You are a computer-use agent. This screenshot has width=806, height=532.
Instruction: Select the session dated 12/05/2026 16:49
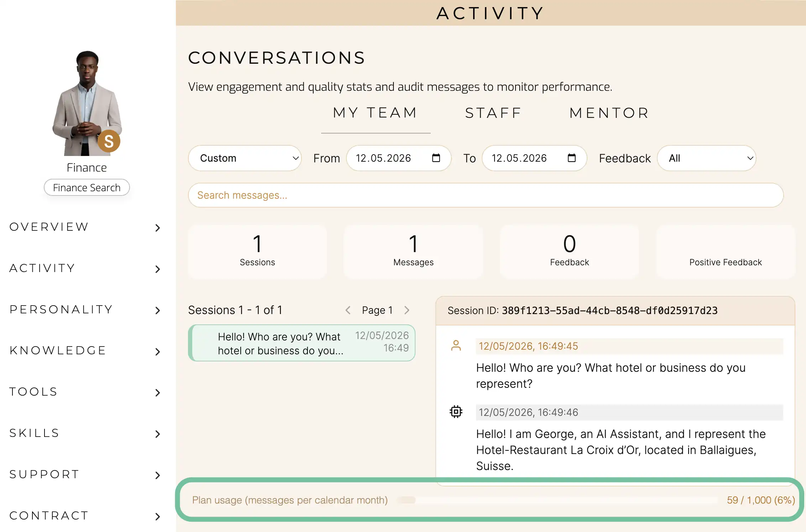coord(302,343)
